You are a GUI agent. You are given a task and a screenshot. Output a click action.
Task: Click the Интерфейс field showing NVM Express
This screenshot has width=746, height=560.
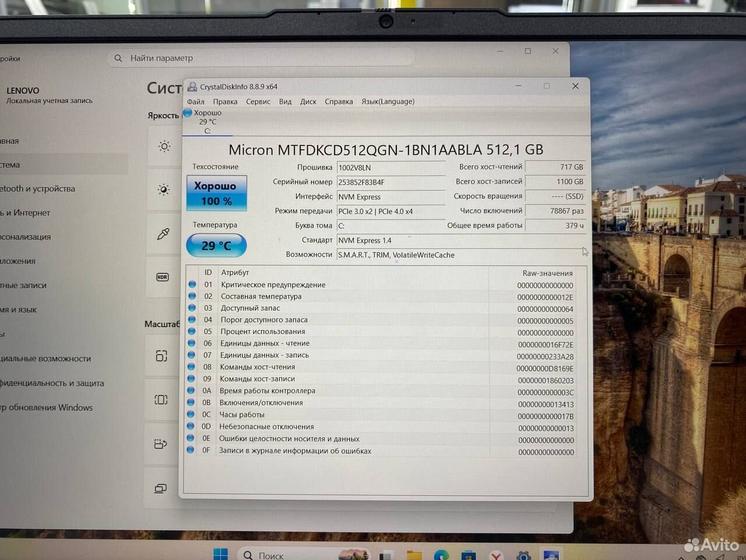pyautogui.click(x=391, y=197)
